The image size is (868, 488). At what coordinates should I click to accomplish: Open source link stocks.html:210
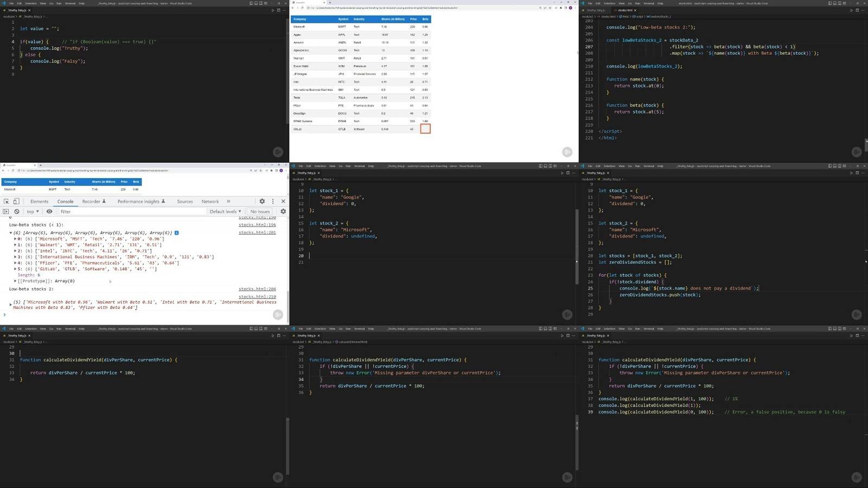tap(257, 296)
